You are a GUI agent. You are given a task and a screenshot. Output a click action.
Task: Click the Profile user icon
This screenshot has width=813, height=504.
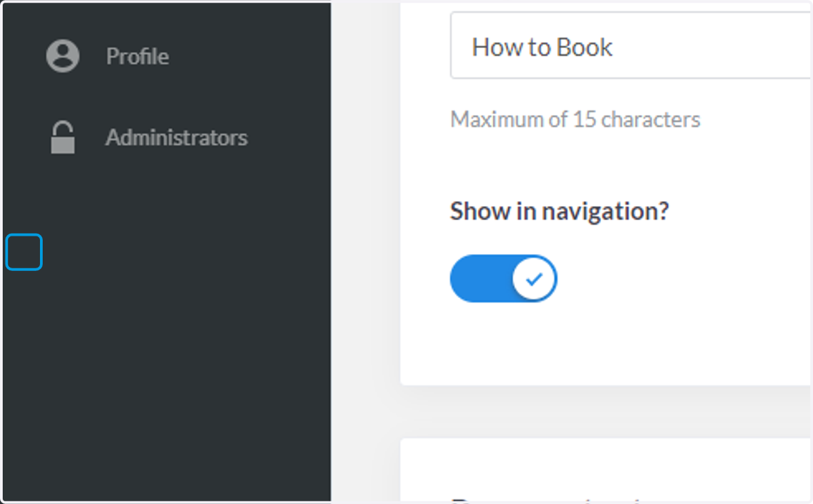[62, 56]
